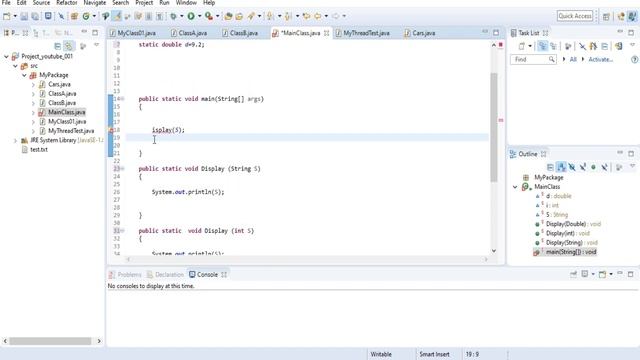The width and height of the screenshot is (640, 360).
Task: Toggle Categorized view in the Task List
Action: tap(542, 46)
